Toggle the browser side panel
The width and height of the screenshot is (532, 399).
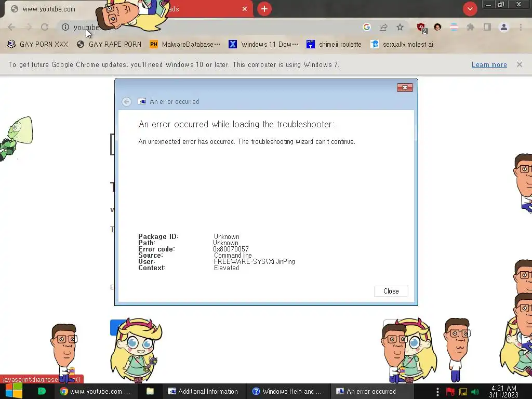click(487, 27)
